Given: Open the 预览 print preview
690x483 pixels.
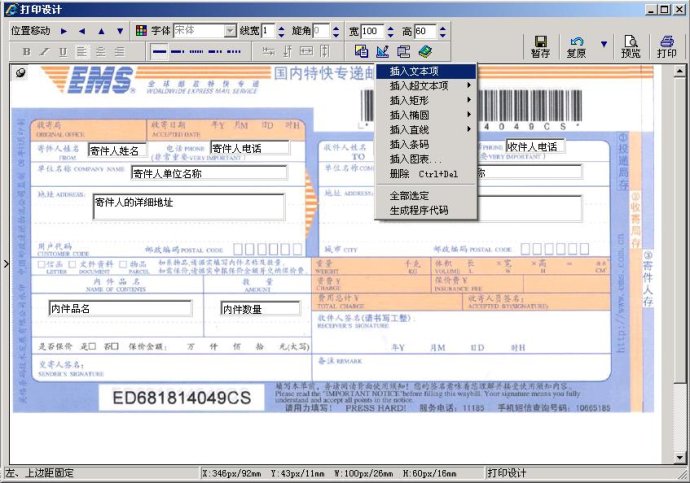Looking at the screenshot, I should (630, 46).
